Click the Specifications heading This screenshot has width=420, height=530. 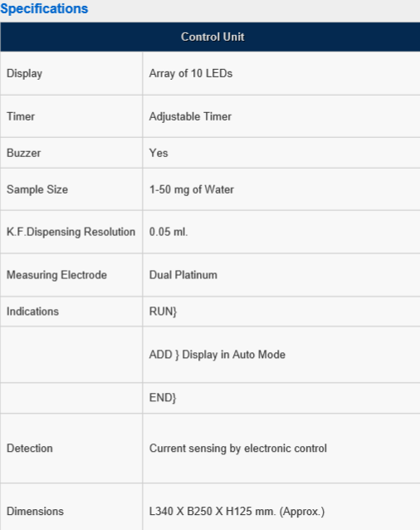(44, 9)
